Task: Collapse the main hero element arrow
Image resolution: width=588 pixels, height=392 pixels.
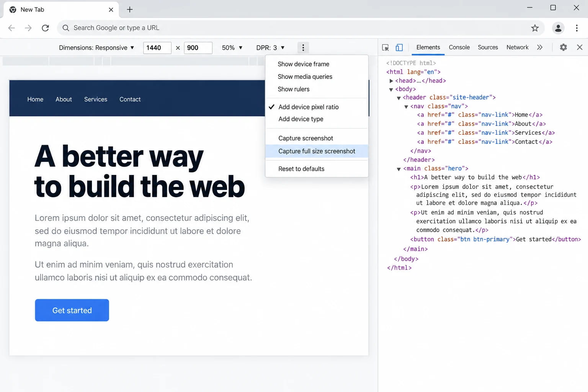Action: click(x=399, y=169)
